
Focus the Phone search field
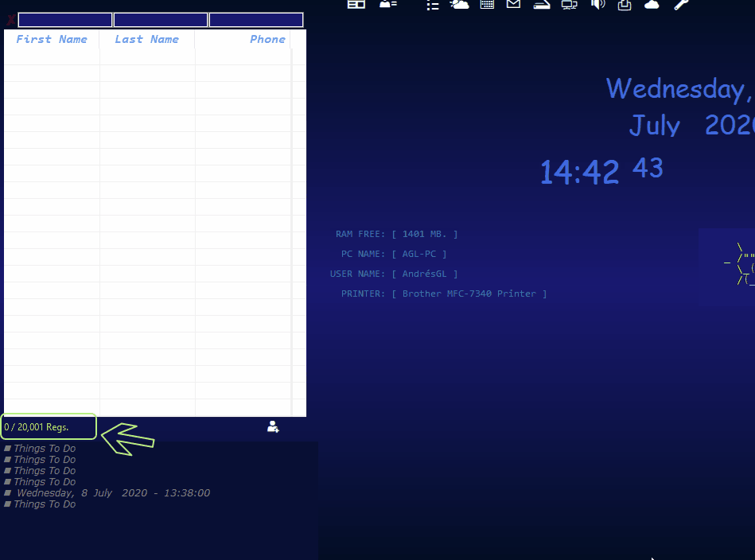(x=256, y=20)
